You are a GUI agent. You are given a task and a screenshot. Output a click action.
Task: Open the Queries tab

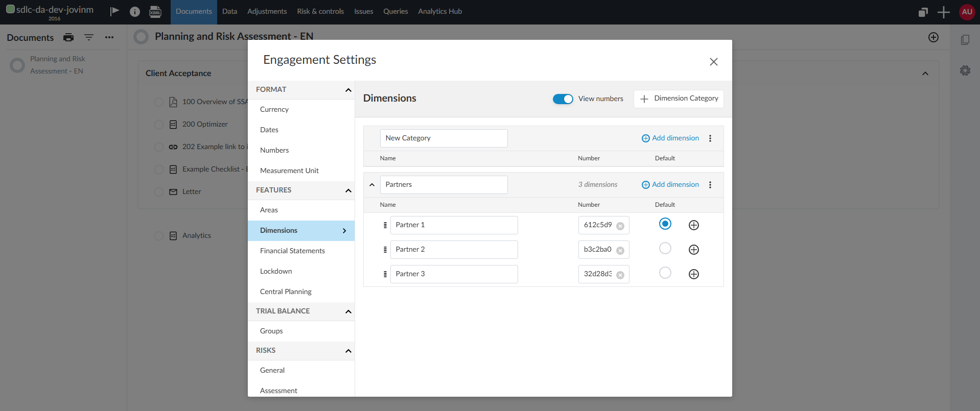[x=395, y=12]
